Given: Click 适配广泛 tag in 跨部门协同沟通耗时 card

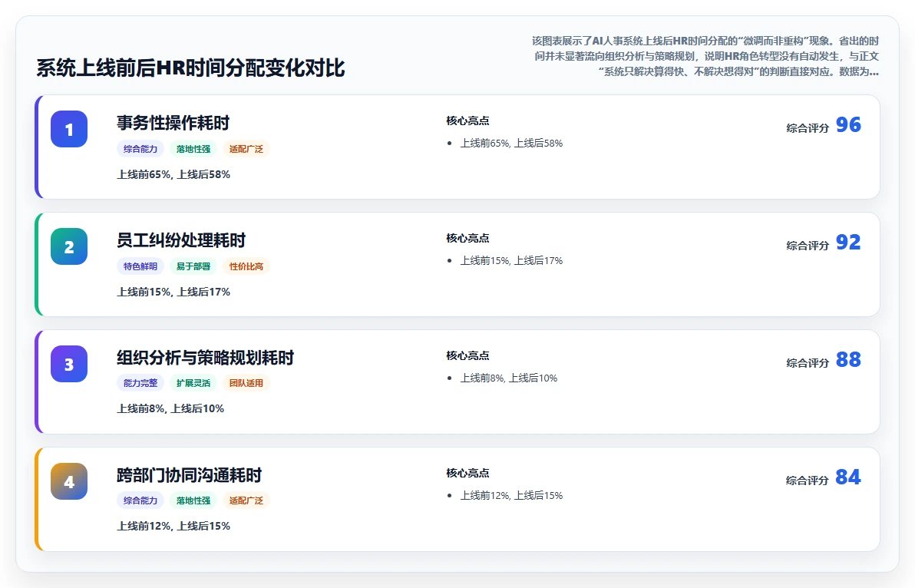Looking at the screenshot, I should click(x=246, y=500).
